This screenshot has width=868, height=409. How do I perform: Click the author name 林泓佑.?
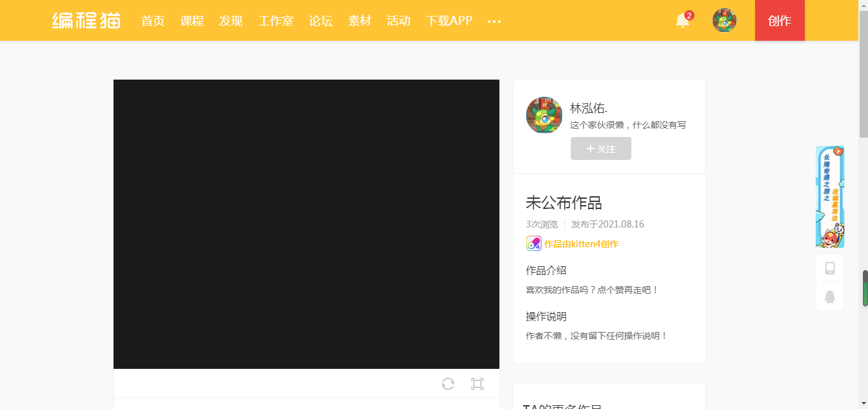tap(589, 108)
